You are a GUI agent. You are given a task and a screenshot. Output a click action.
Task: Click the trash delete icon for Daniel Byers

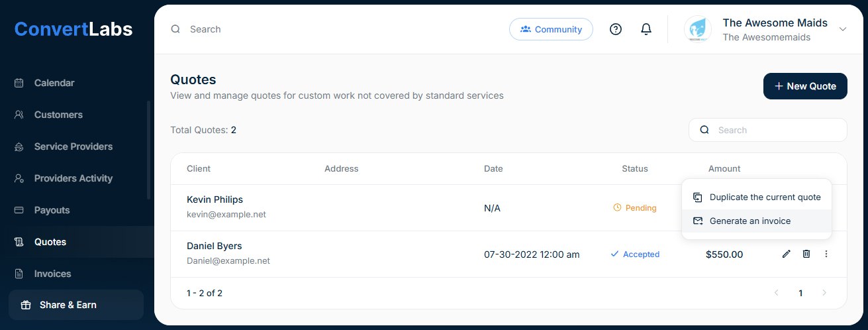[x=806, y=254]
